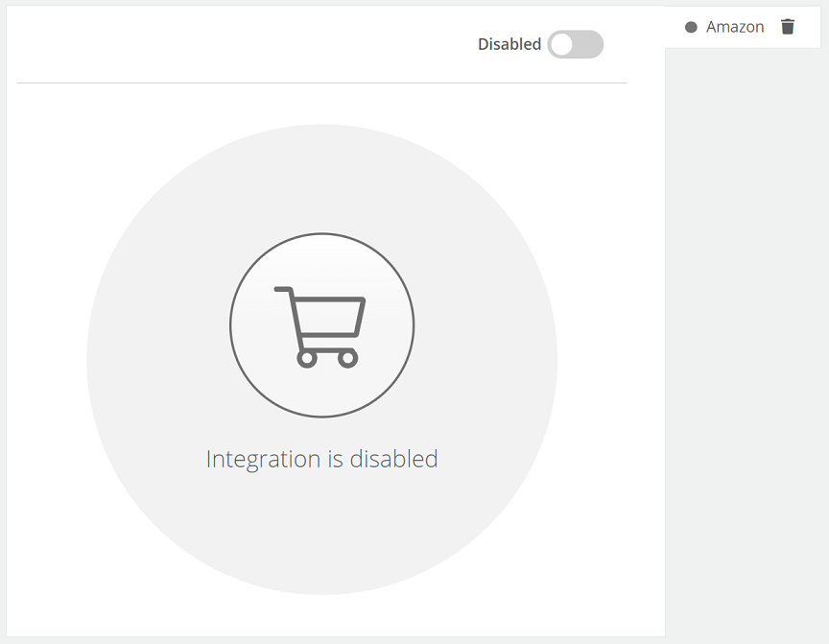The width and height of the screenshot is (829, 644).
Task: Click the horizontal divider below the toggle
Action: tap(322, 83)
